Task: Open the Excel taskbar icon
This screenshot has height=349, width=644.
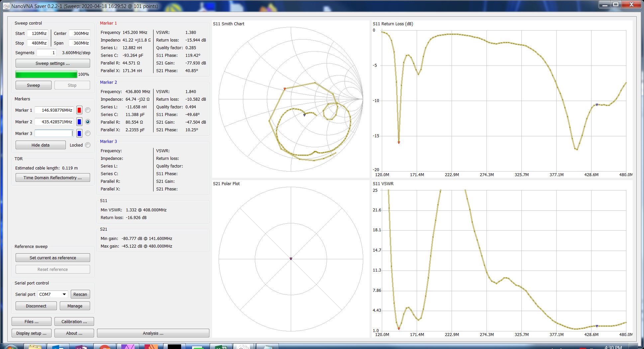Action: pyautogui.click(x=220, y=347)
